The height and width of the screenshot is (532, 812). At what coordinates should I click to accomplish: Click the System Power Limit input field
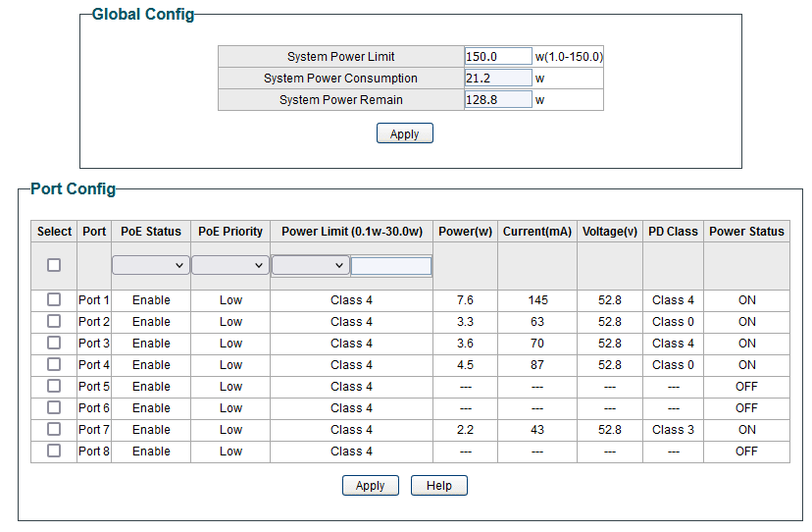coord(497,56)
